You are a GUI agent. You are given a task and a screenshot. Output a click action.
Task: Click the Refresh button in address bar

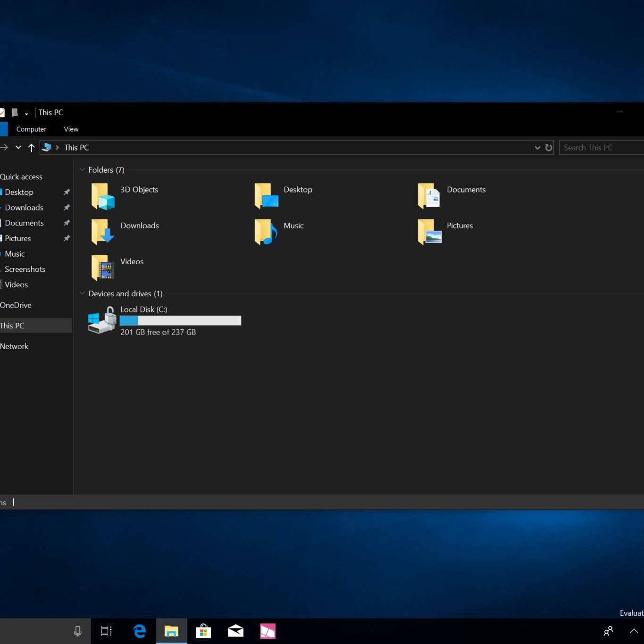[549, 148]
